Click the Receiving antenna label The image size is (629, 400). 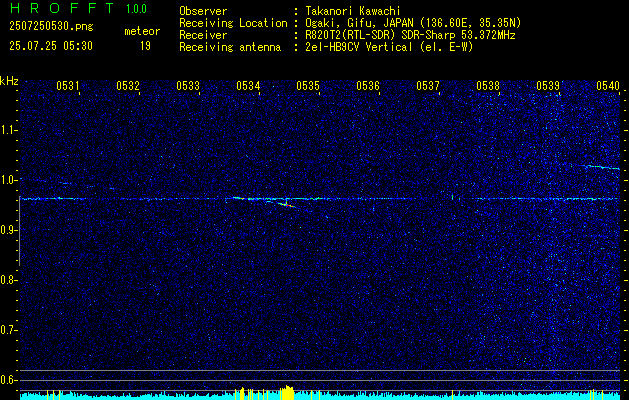point(230,47)
